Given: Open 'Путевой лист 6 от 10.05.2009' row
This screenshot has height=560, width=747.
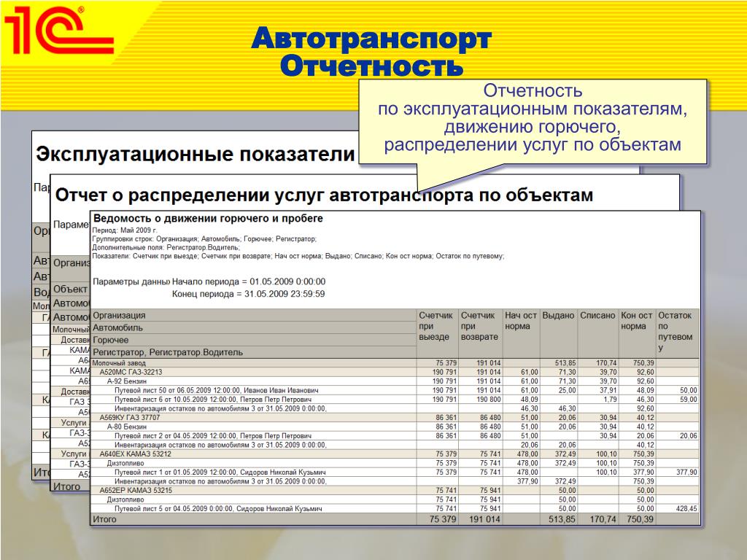Looking at the screenshot, I should tap(395, 399).
